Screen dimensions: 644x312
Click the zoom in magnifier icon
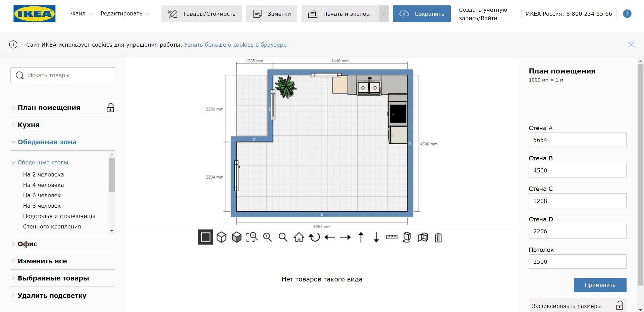[x=267, y=237]
